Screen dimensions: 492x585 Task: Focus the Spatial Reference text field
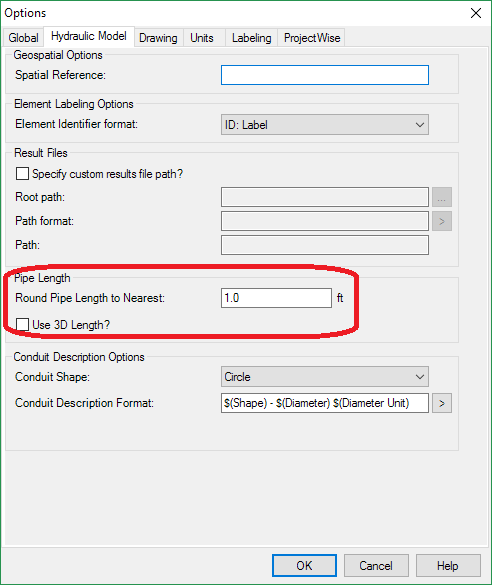(325, 75)
